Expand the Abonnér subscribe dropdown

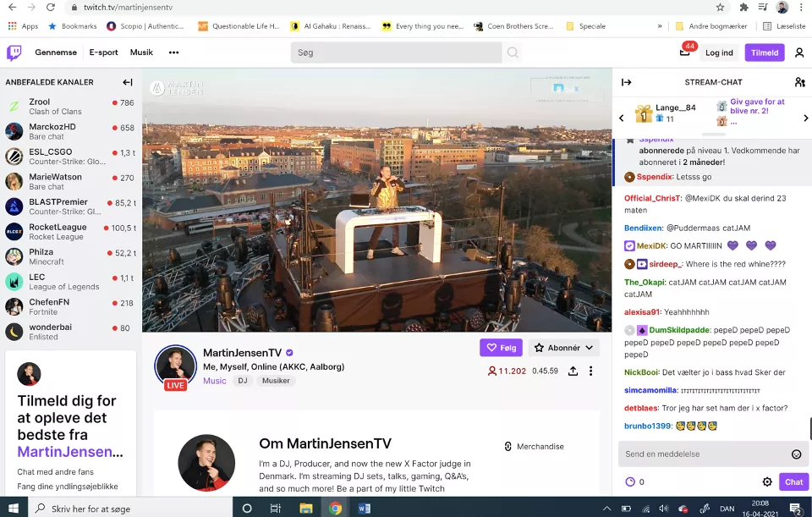click(563, 348)
